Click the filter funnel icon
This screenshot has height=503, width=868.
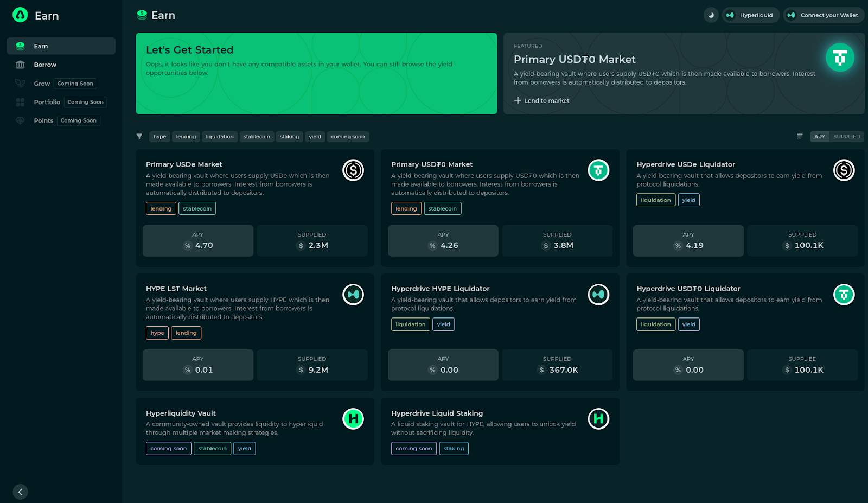coord(139,137)
